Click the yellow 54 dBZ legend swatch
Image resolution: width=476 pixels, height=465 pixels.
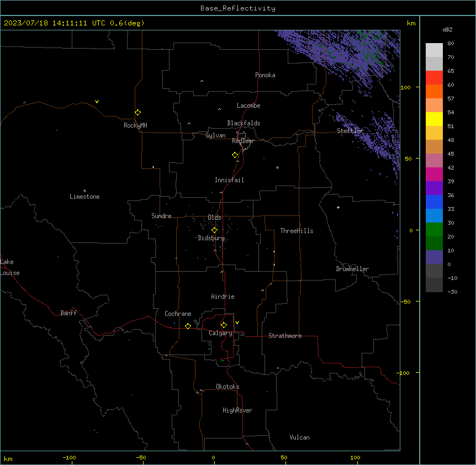(x=434, y=119)
